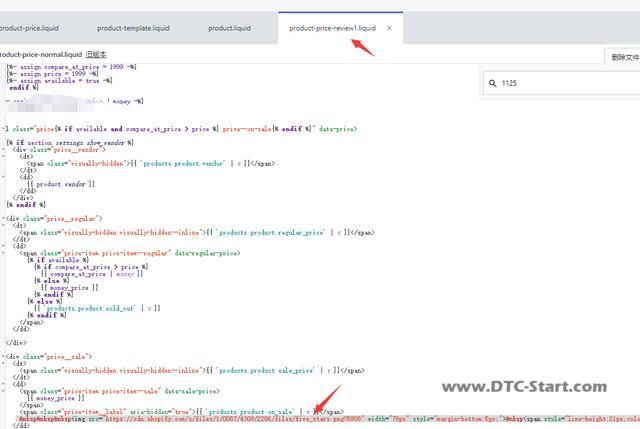Close the product-price-review1.liquid tab
Image resolution: width=640 pixels, height=429 pixels.
click(389, 28)
